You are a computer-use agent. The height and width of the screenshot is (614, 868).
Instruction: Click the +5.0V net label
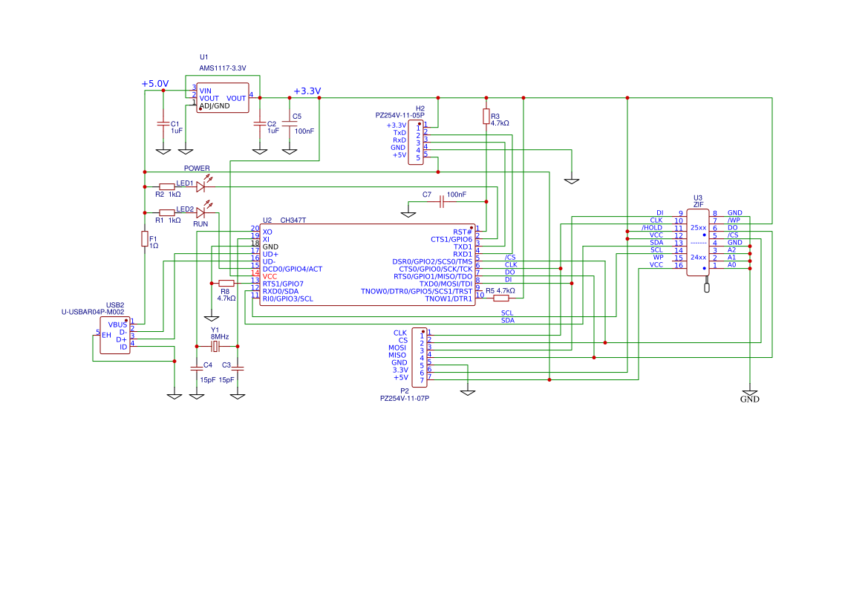point(155,84)
